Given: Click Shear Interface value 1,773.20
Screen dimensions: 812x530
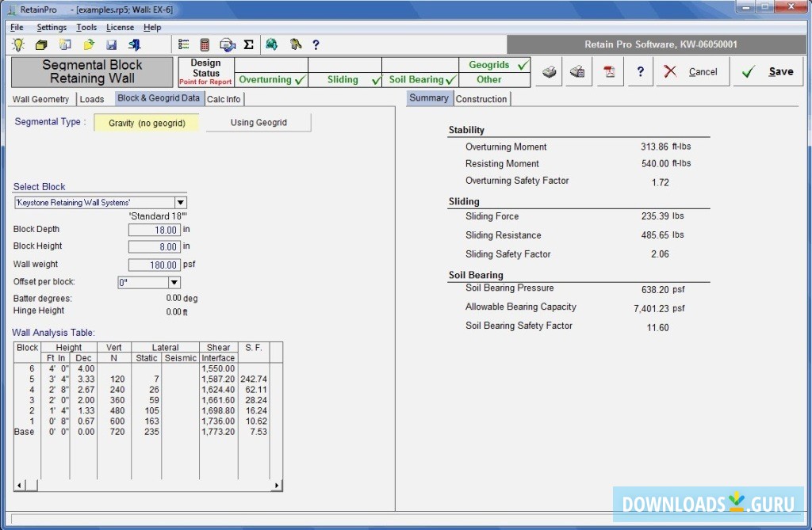Looking at the screenshot, I should [x=218, y=432].
